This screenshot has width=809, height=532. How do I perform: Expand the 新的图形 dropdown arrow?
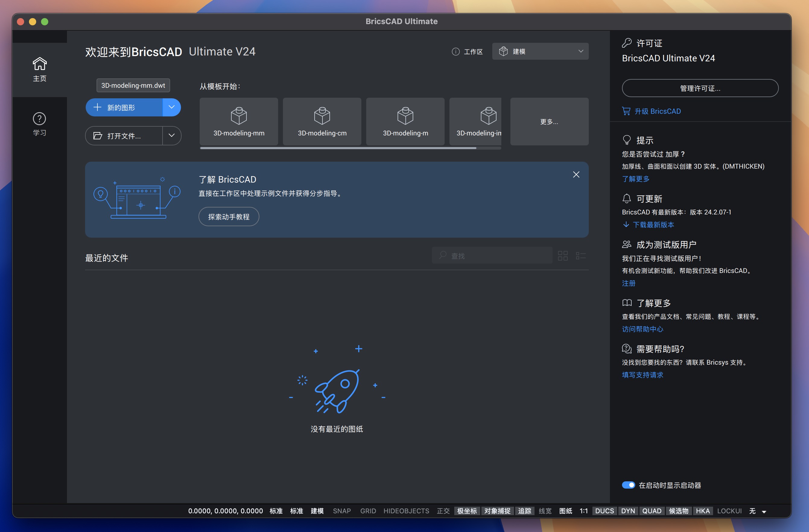[x=172, y=107]
